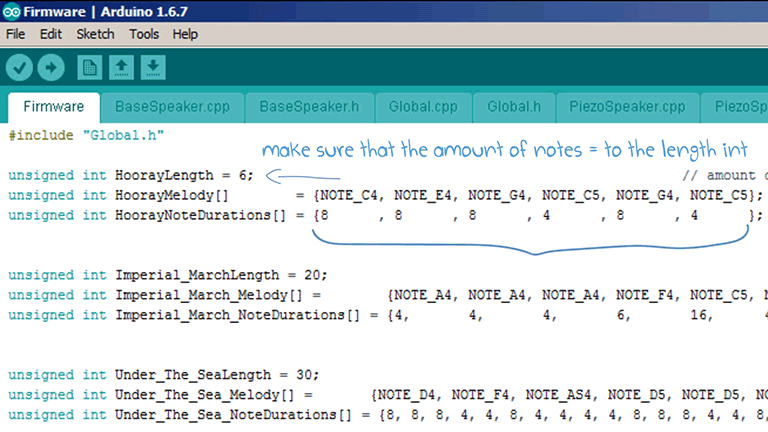Click the HoorayNoteDurations[] variable name

[200, 216]
